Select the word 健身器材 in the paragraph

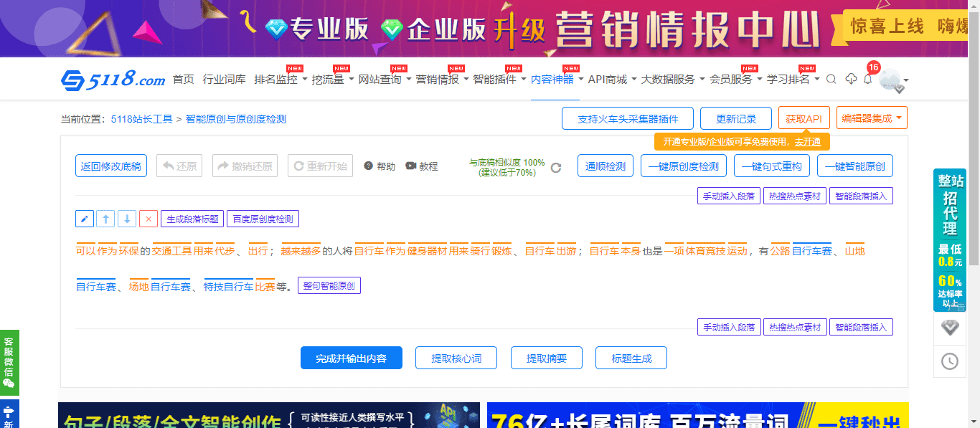coord(428,251)
